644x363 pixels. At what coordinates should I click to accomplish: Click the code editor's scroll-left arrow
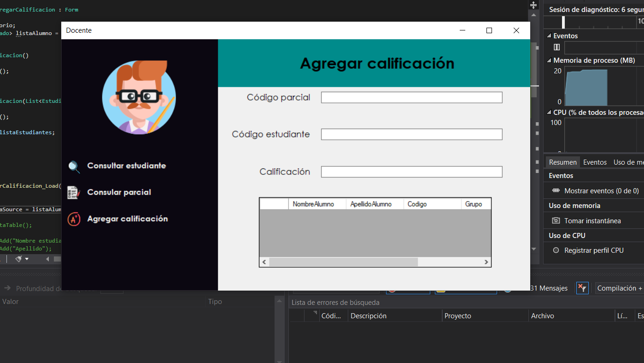tap(47, 259)
